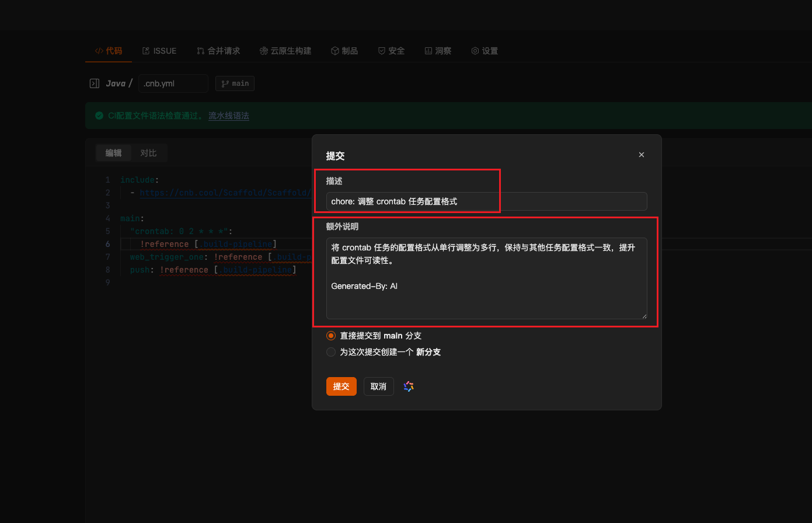This screenshot has height=523, width=812.
Task: Open the 洞察 tab
Action: tap(438, 51)
